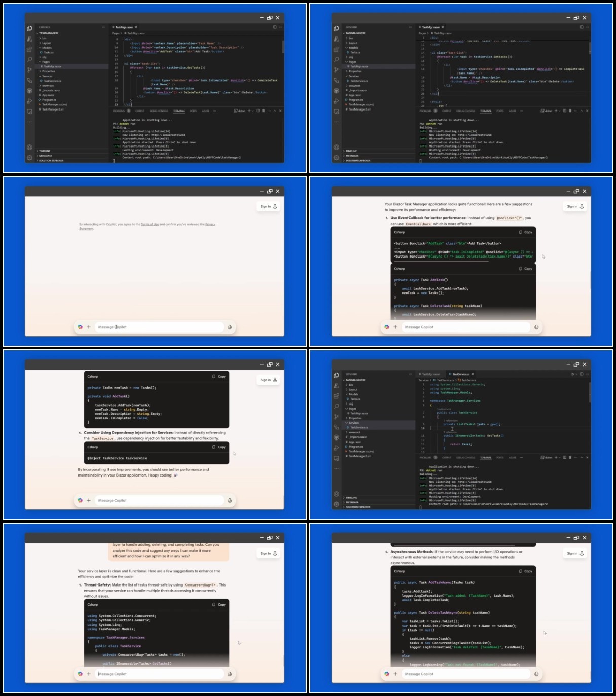Image resolution: width=616 pixels, height=696 pixels.
Task: In top-left VS Code, collapse the Models folder
Action: (44, 48)
